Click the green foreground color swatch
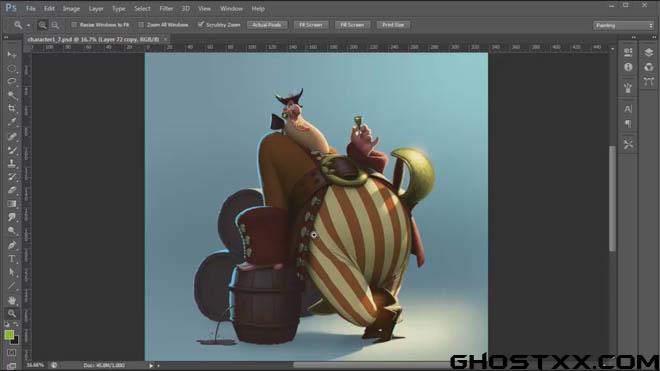The image size is (660, 371). (9, 335)
